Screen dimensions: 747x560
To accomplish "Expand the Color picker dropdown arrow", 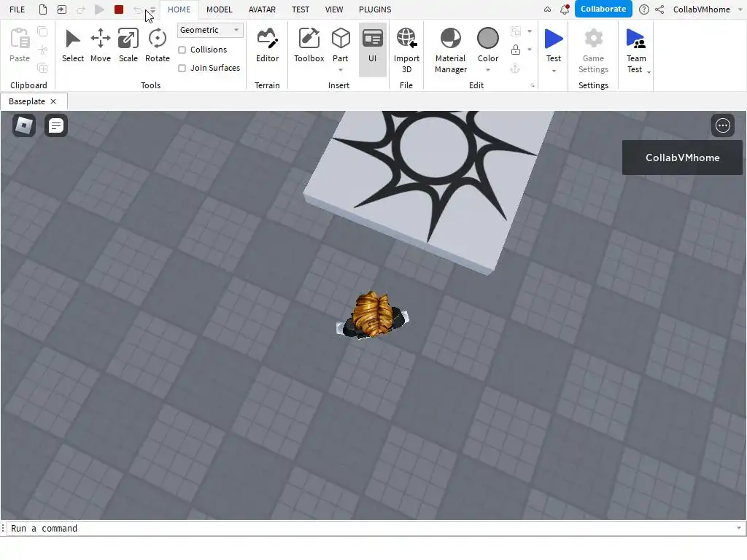I will tap(488, 71).
